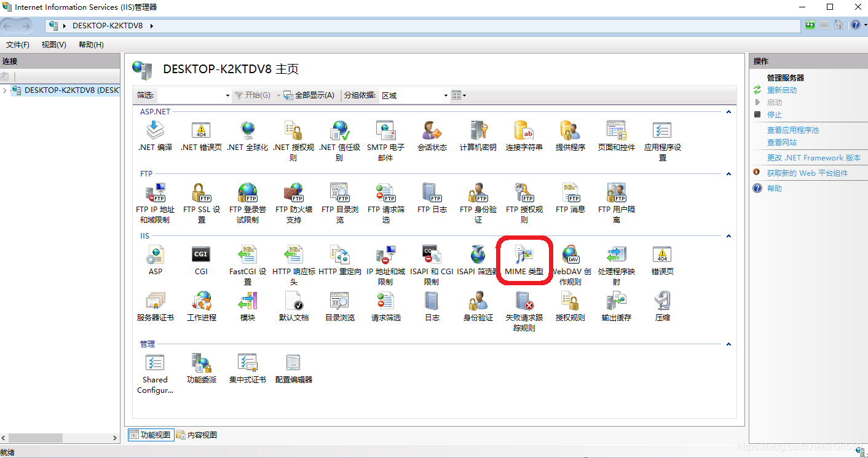Screen dimensions: 868x458
Task: Open the 页面和控件 feature
Action: (617, 136)
